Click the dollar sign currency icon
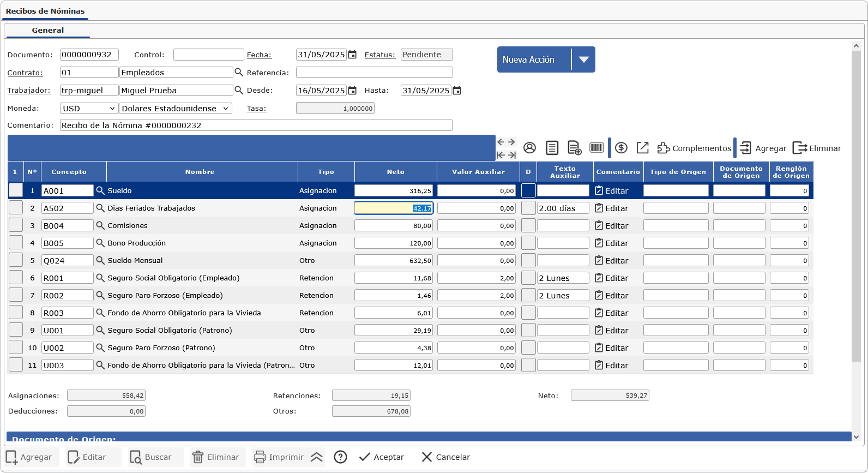The height and width of the screenshot is (473, 868). [x=621, y=148]
